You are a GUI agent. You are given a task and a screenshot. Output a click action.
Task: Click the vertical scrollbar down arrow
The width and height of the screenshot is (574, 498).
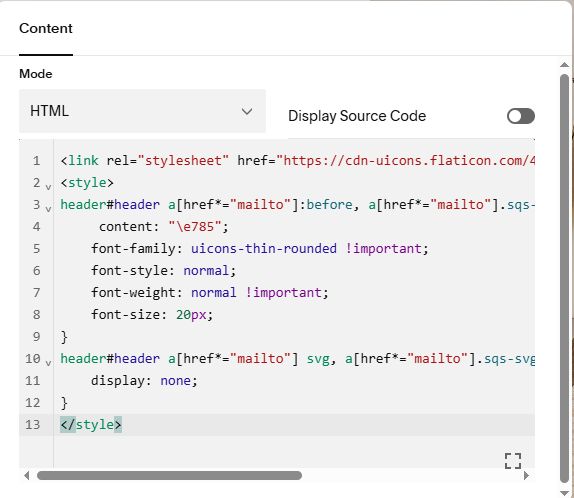point(564,493)
